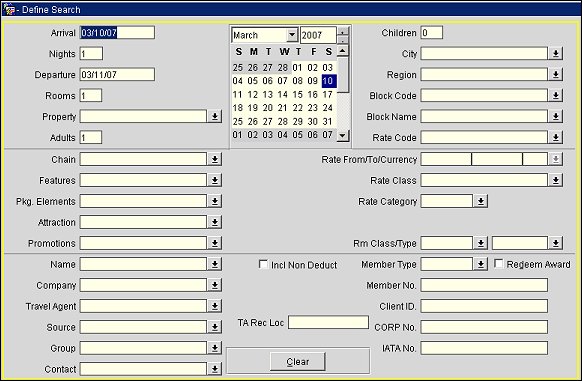Viewport: 582px width, 381px height.
Task: Open the Promotions list arrow button
Action: point(214,243)
